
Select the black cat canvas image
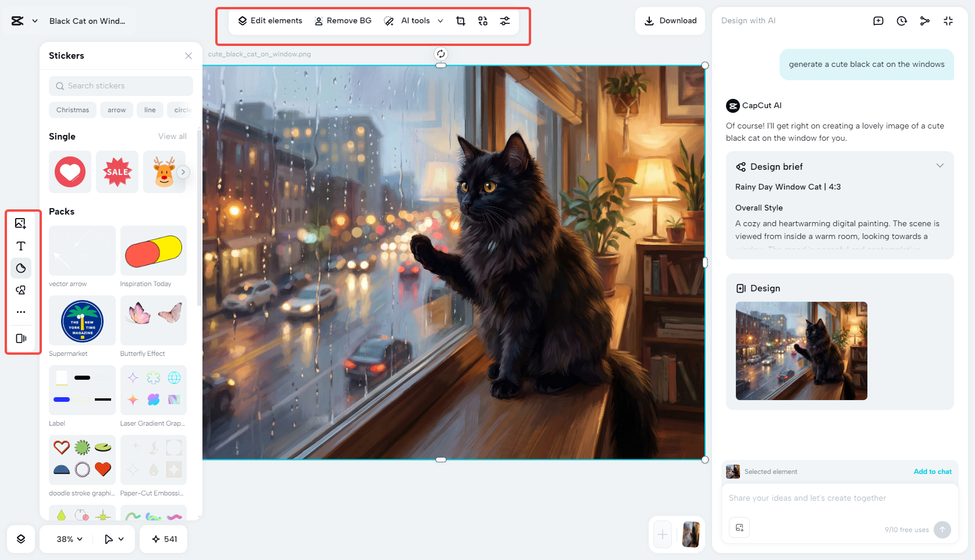point(454,262)
